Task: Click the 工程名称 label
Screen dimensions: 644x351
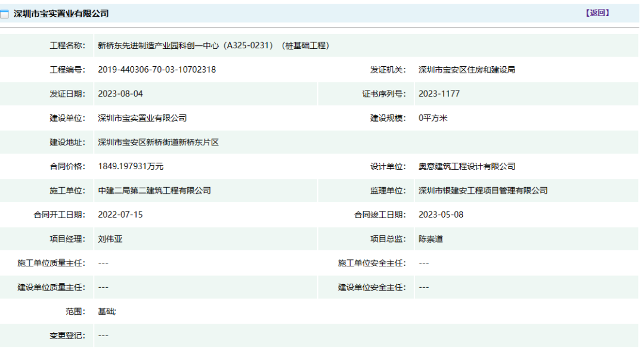Action: (x=67, y=45)
